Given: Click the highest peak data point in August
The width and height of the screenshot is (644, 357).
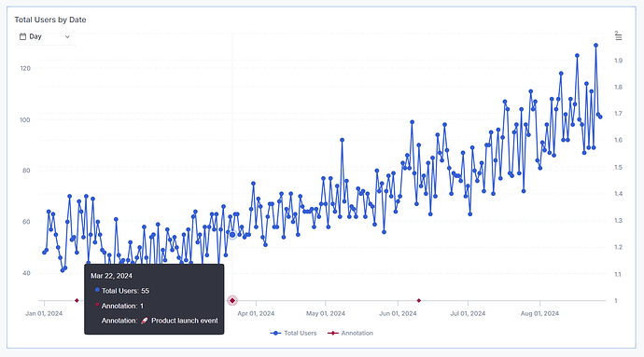Looking at the screenshot, I should [595, 46].
